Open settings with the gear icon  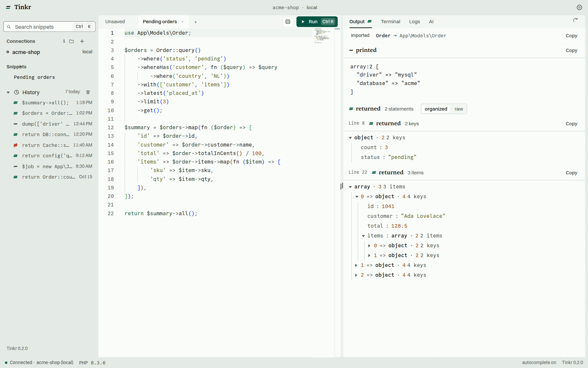(x=579, y=7)
